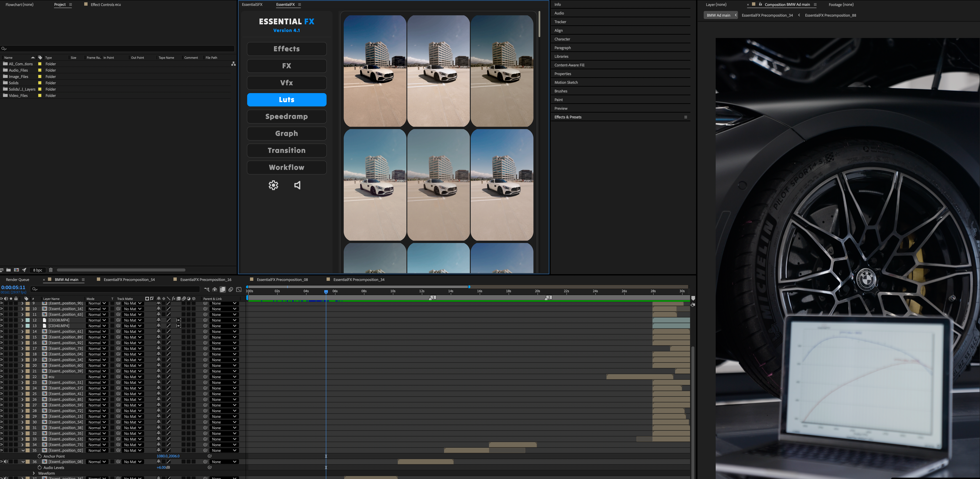This screenshot has height=479, width=980.
Task: Create new composition icon in Project panel
Action: pyautogui.click(x=16, y=270)
